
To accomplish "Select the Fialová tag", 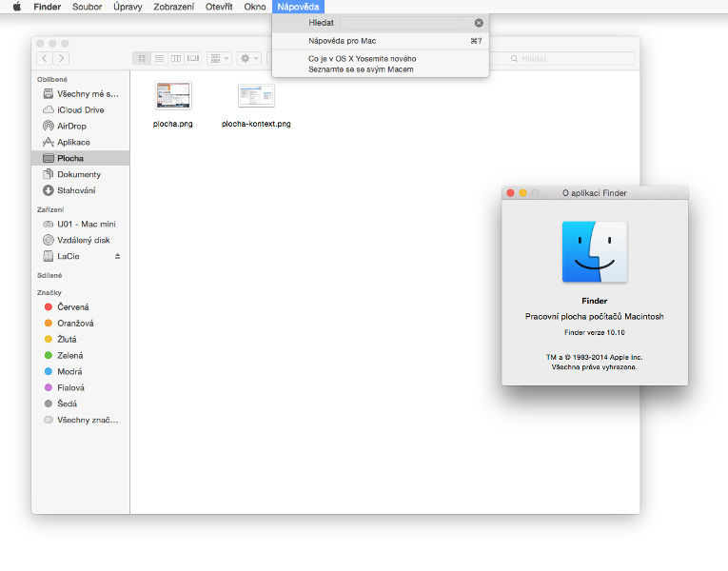I will [80, 387].
